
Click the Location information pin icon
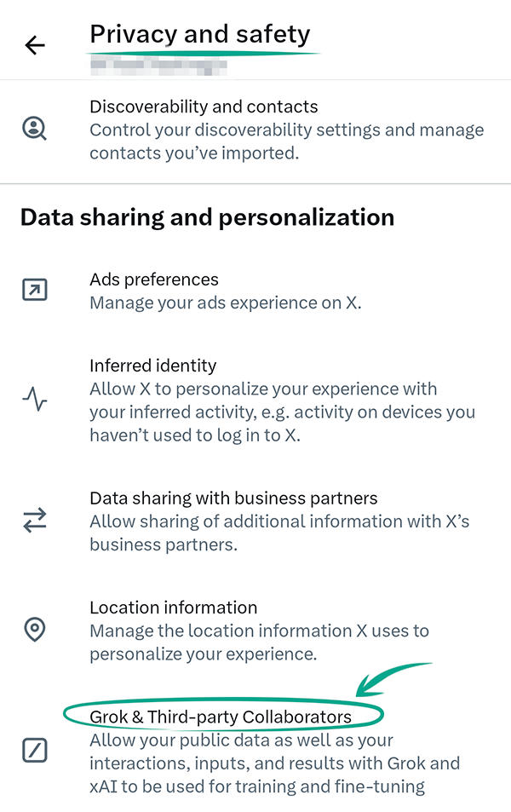click(x=34, y=630)
